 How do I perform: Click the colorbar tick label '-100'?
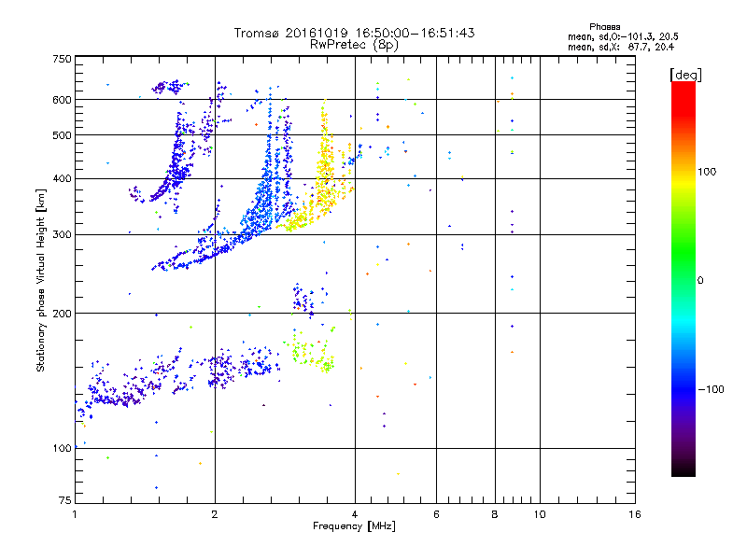pos(711,389)
